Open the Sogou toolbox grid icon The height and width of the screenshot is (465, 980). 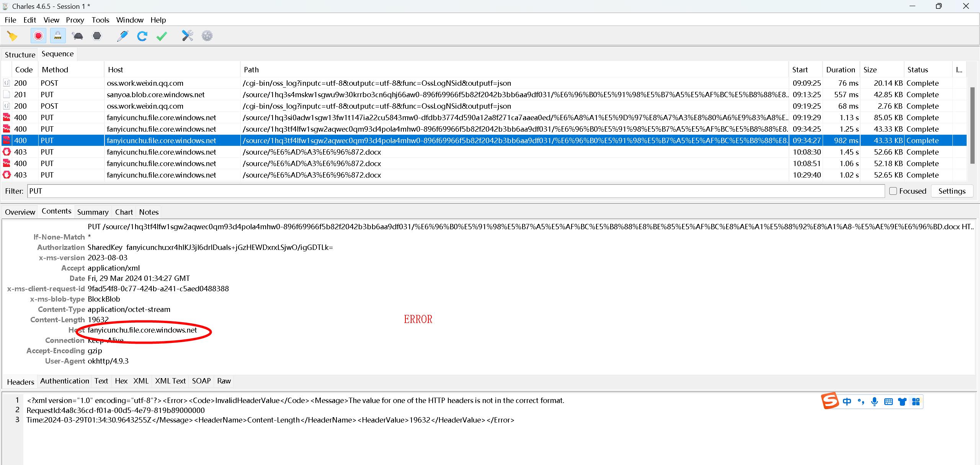pos(916,401)
